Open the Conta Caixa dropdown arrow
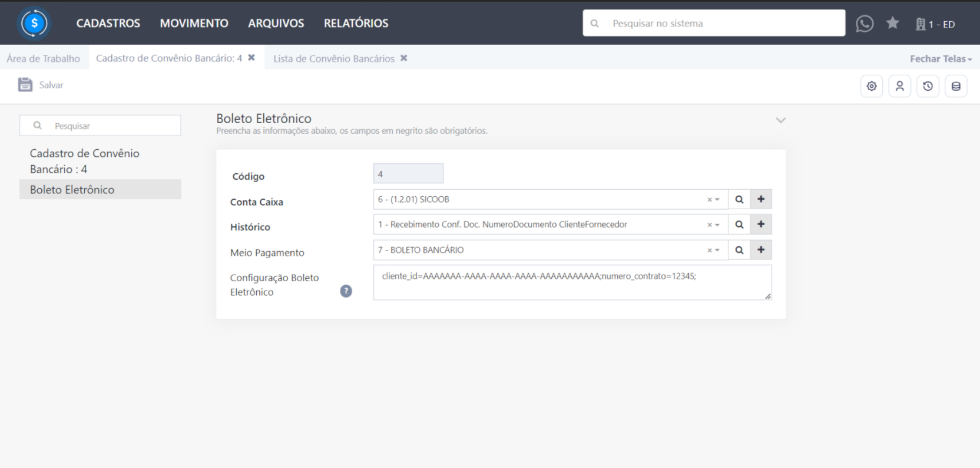 [x=717, y=200]
